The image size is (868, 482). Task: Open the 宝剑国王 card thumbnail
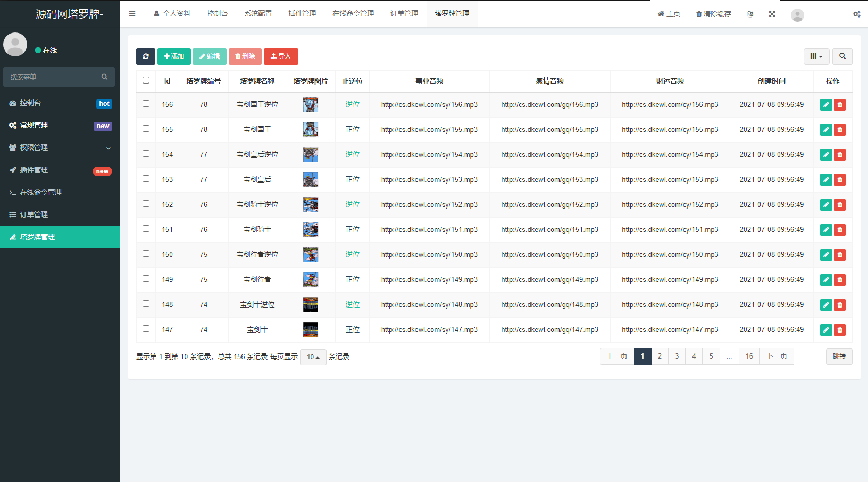coord(311,129)
